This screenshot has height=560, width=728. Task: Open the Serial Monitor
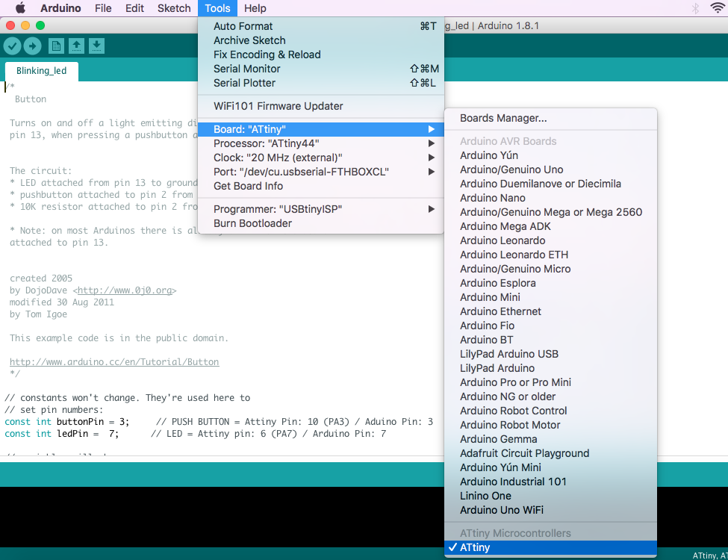point(321,69)
